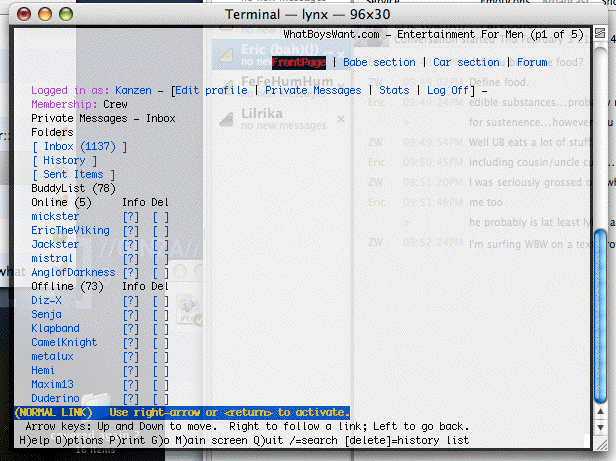Click the Log Off link
Screen dimensions: 616x461
[448, 90]
